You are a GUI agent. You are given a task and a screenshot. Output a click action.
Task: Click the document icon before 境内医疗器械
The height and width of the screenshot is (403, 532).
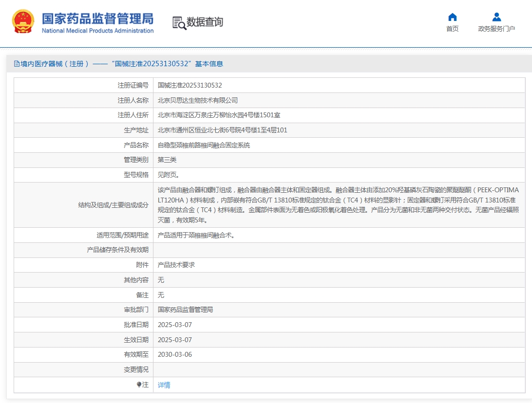coord(17,64)
